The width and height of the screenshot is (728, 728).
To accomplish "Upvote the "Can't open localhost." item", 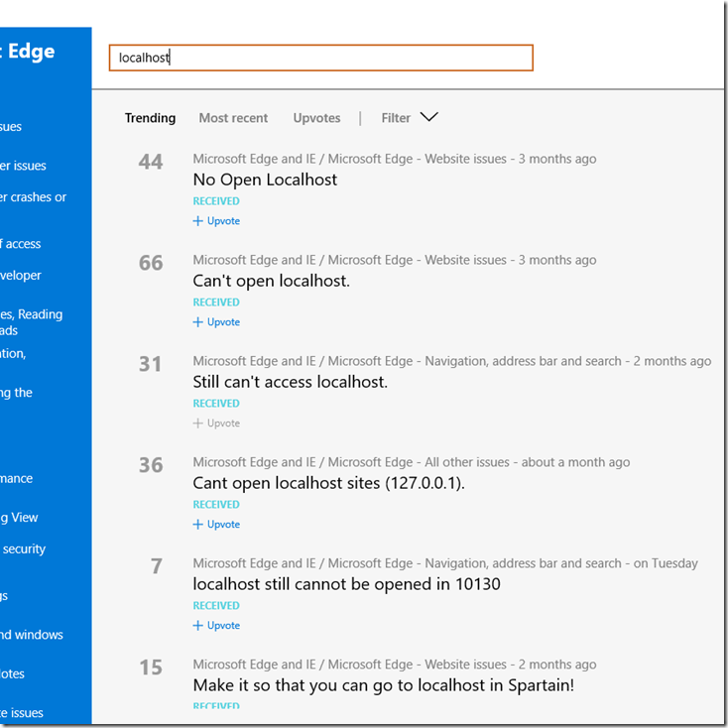I will (x=216, y=322).
